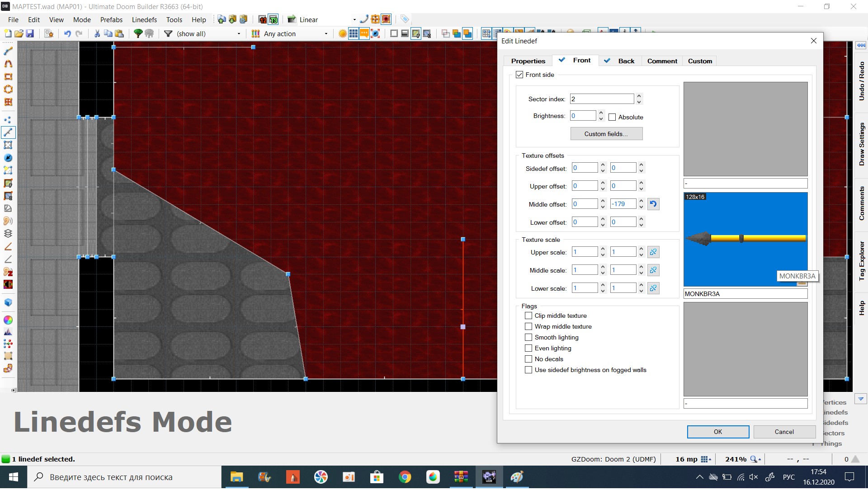
Task: Edit the MONKBR3A middle texture name field
Action: (x=745, y=294)
